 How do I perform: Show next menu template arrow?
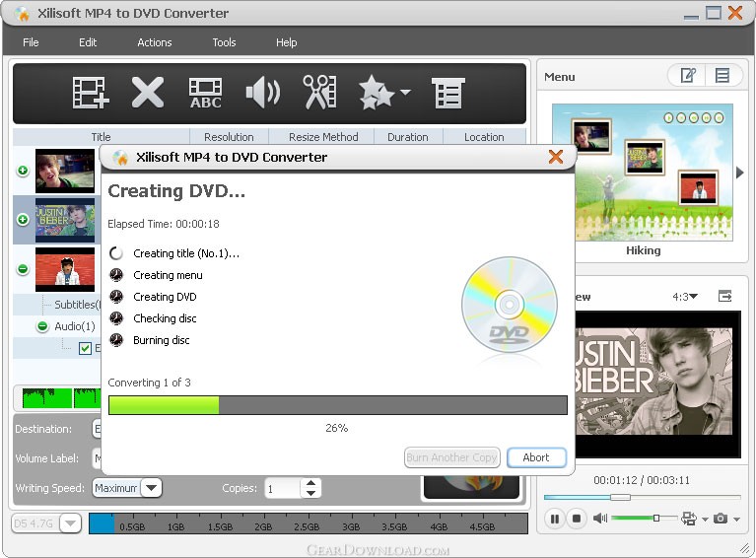(x=740, y=173)
